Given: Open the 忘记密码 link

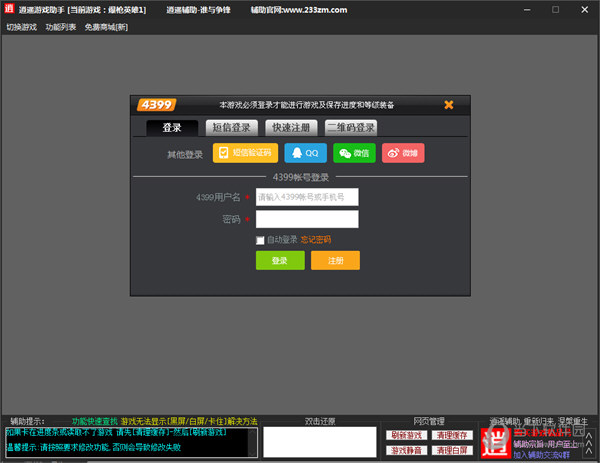Looking at the screenshot, I should [x=316, y=240].
